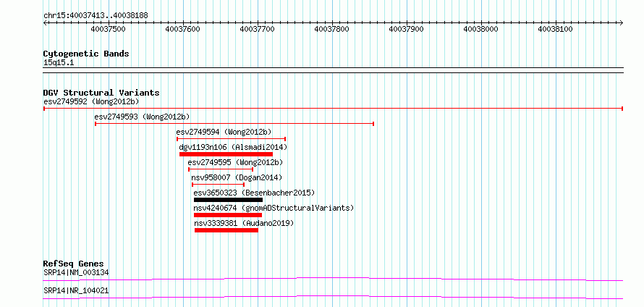Image resolution: width=644 pixels, height=307 pixels.
Task: Open esv2749594 (Wong2012b) variant label
Action: tap(224, 132)
